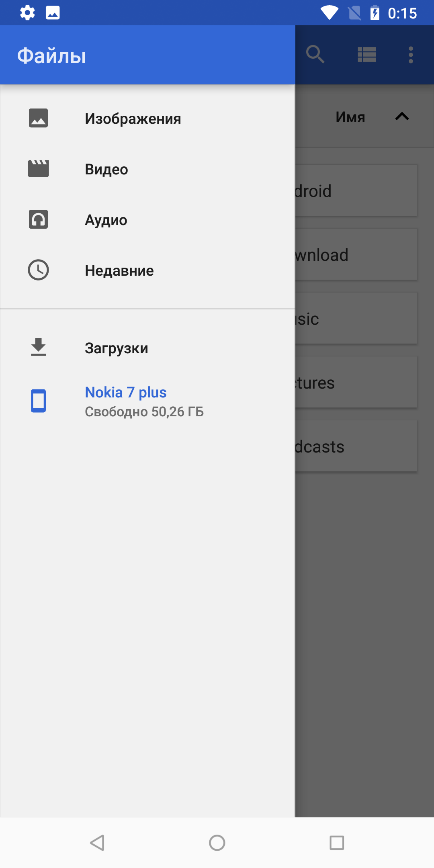Tap the Video clapperboard icon
This screenshot has width=434, height=868.
(x=38, y=169)
